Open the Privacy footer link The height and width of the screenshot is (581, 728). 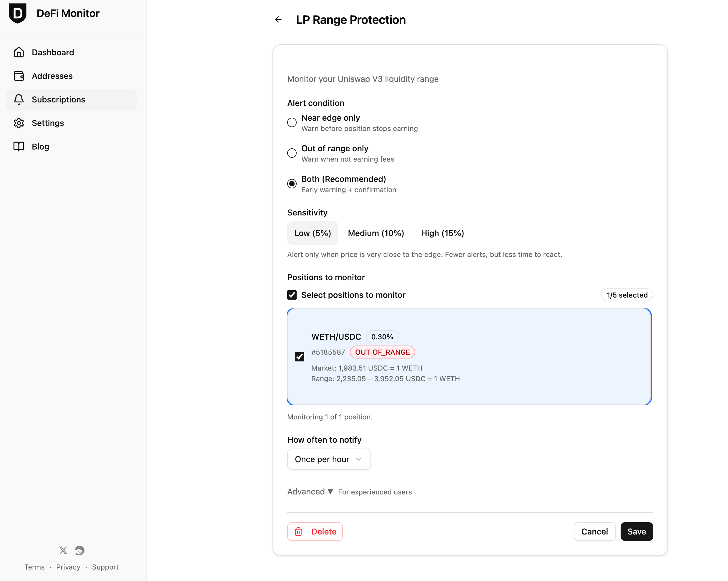pos(68,567)
